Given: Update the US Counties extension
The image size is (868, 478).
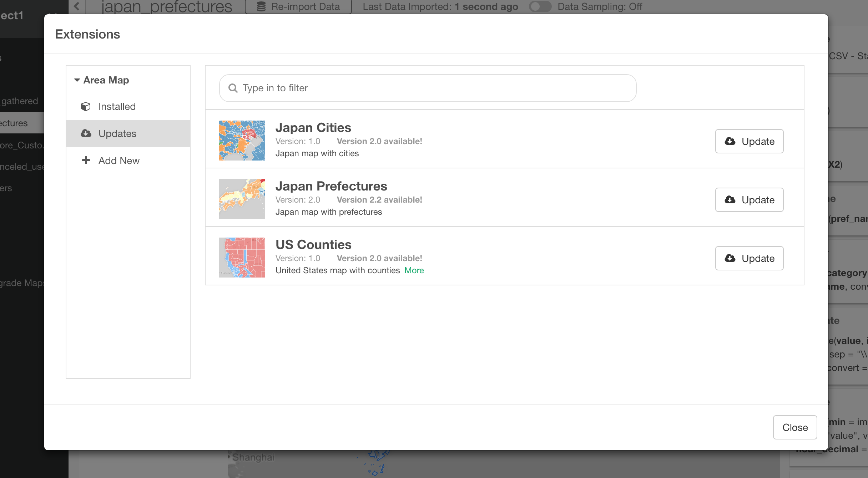Looking at the screenshot, I should point(749,258).
